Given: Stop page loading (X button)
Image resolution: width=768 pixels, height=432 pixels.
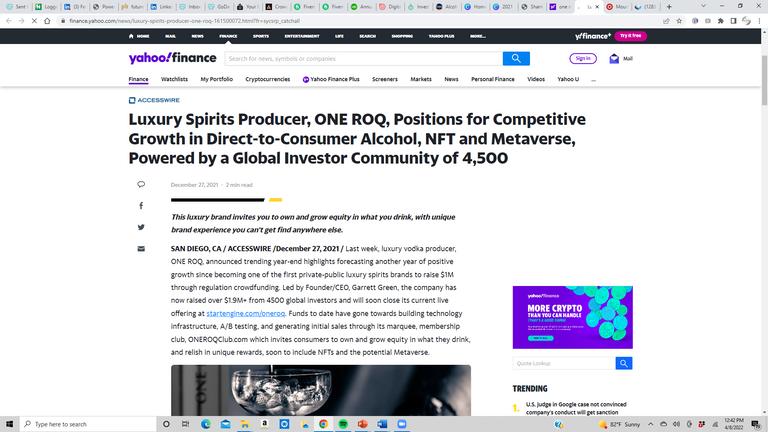Looking at the screenshot, I should (x=34, y=21).
